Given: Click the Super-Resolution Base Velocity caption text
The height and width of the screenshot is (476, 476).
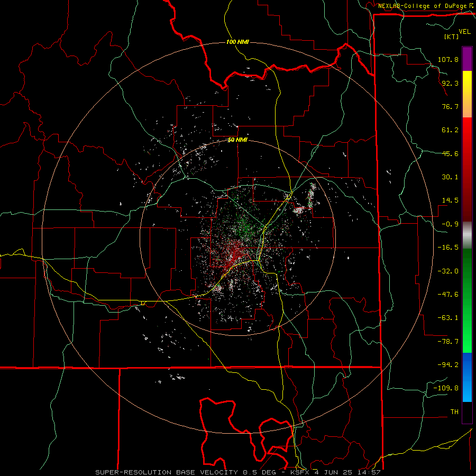Looking at the screenshot, I should (237, 472).
